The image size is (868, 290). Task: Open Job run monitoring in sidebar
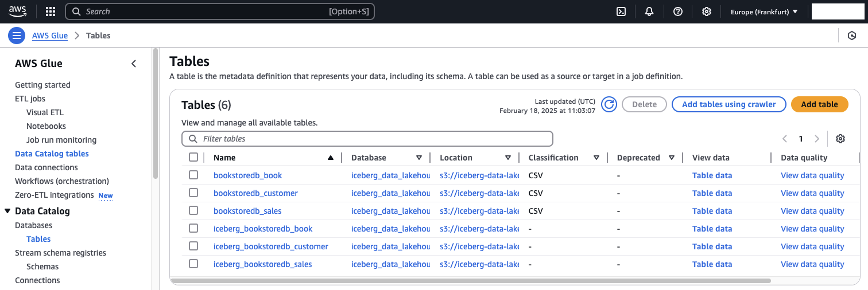pos(61,140)
